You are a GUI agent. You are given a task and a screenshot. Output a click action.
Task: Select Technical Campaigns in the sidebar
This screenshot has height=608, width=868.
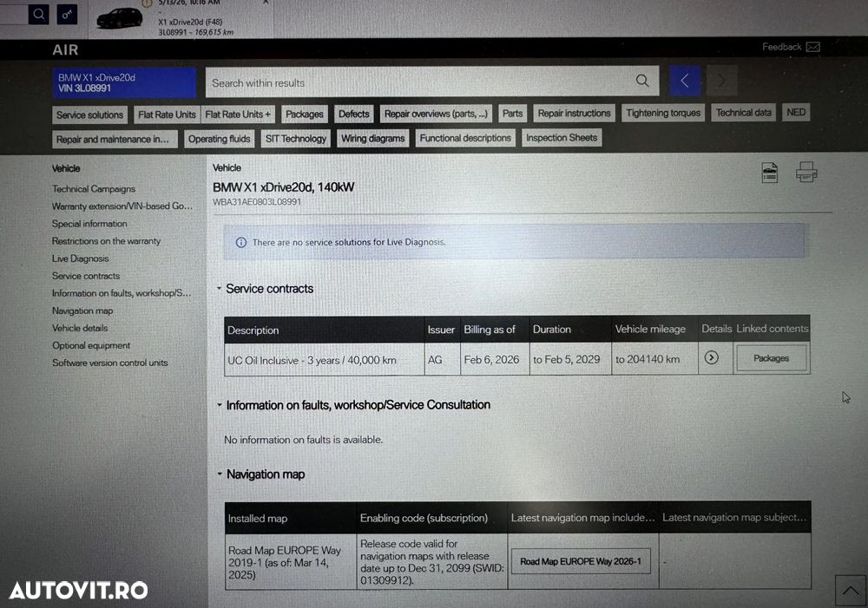pos(94,189)
